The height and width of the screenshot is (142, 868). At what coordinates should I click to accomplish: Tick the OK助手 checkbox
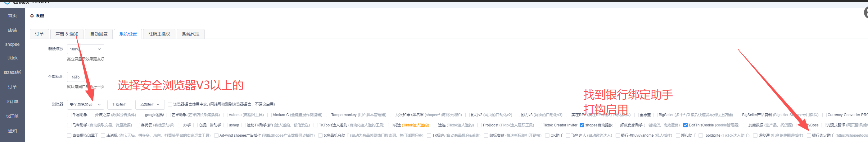(548, 135)
